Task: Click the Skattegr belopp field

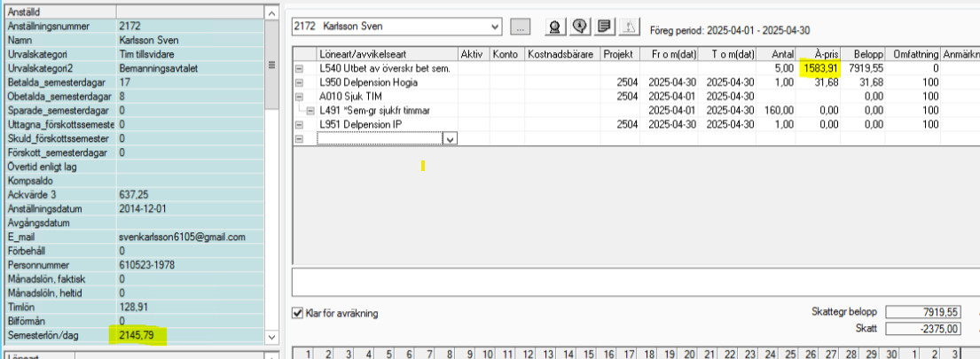Action: [x=923, y=312]
